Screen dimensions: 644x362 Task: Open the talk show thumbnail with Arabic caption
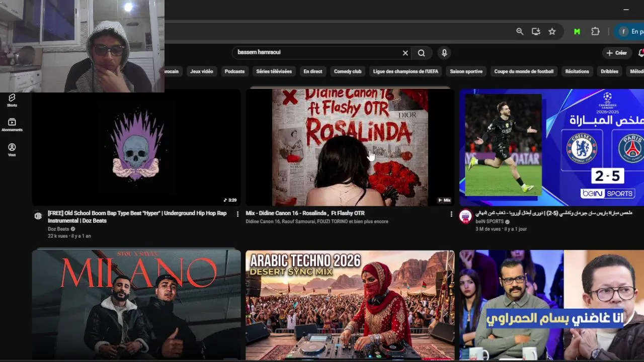click(x=551, y=305)
